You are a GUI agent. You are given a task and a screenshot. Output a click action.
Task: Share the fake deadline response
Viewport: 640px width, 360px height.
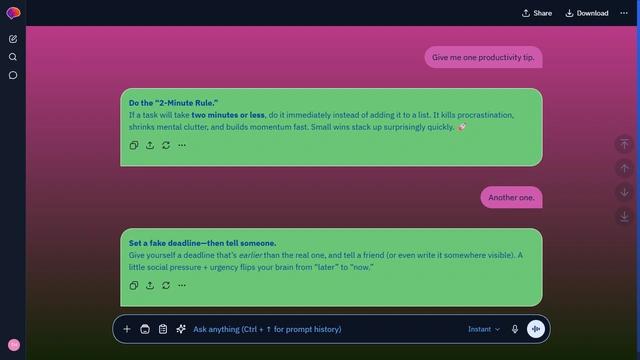pos(150,285)
